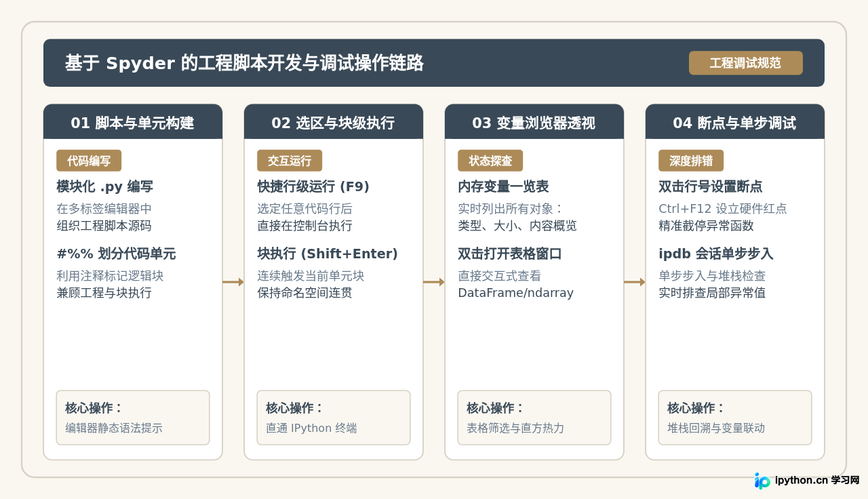Viewport: 868px width, 499px height.
Task: Open the 02 选区与块级执行 card header
Action: pos(334,122)
